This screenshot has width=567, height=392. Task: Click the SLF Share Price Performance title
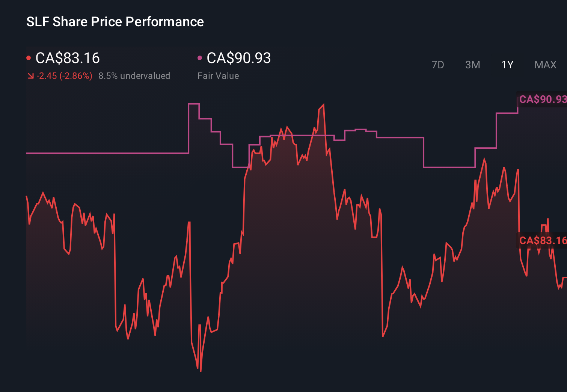tap(115, 22)
